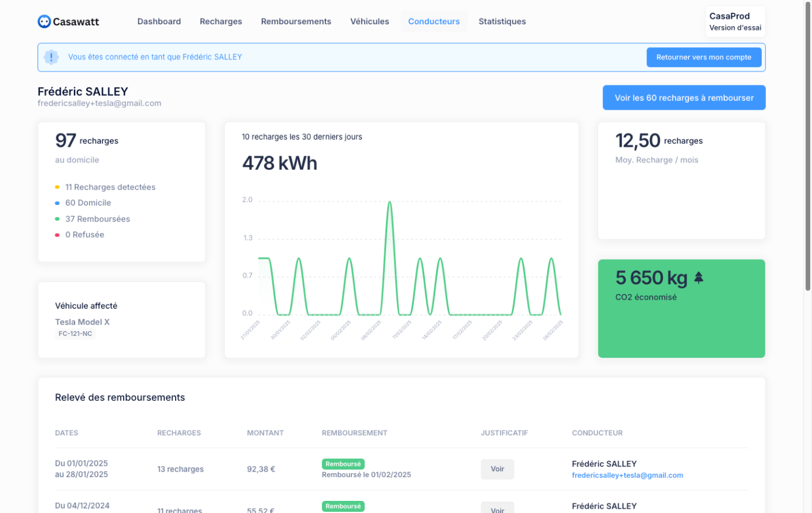The image size is (812, 513).
Task: Click the tree icon beside CO2 total
Action: (x=699, y=278)
